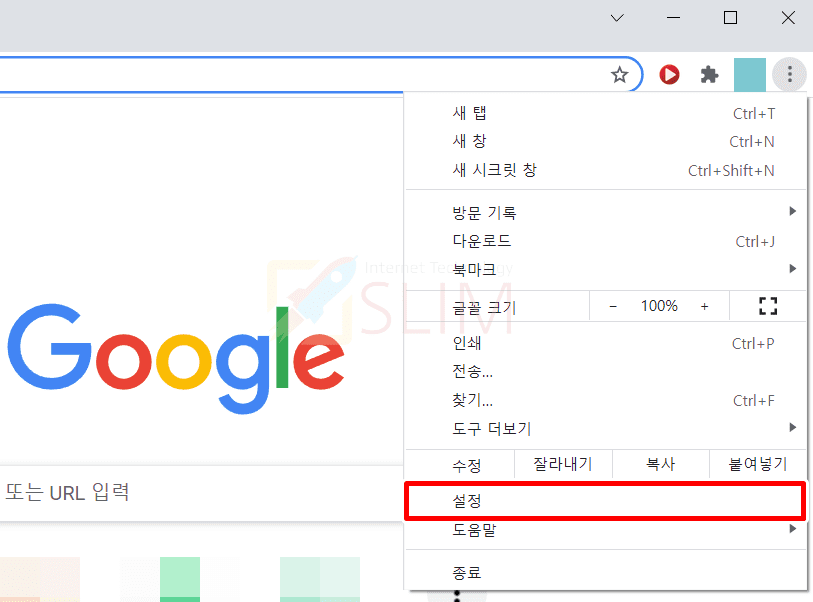Screen dimensions: 813x602
Task: Select 종료 to exit Chrome
Action: coord(606,572)
